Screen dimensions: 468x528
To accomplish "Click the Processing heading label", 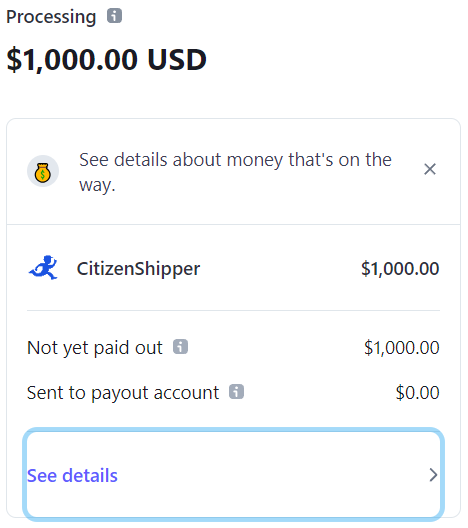I will coord(51,17).
